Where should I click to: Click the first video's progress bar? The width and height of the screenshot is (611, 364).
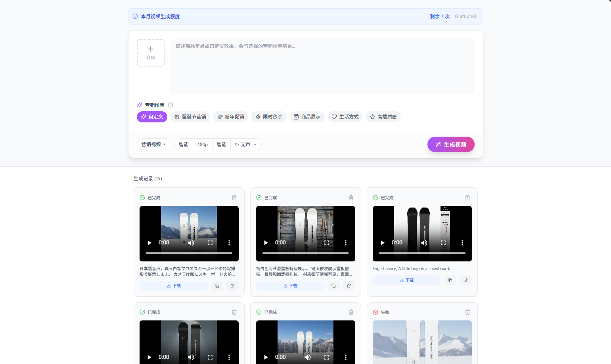pos(189,253)
